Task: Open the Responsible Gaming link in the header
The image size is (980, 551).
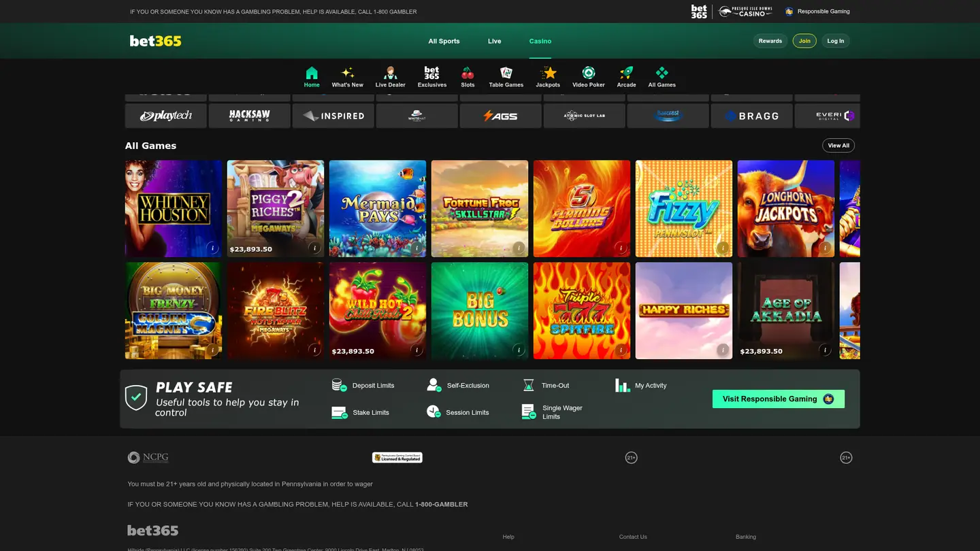Action: (x=817, y=12)
